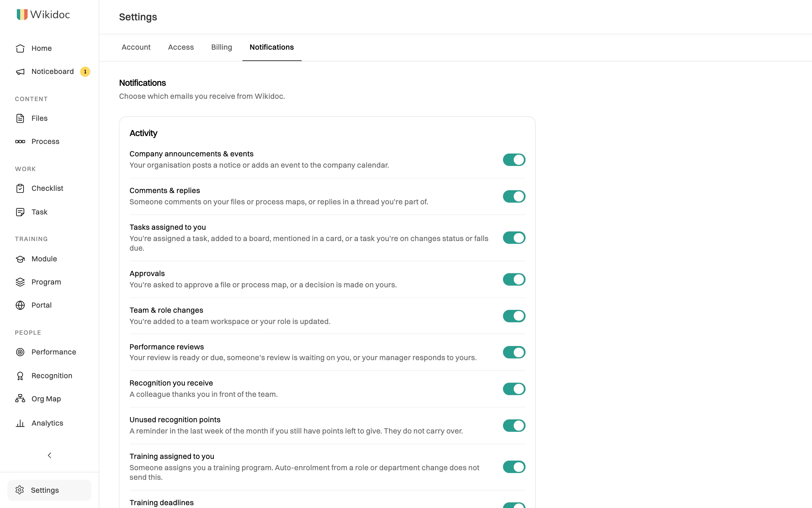Viewport: 812px width, 508px height.
Task: Click the Checklist clipboard icon
Action: (x=20, y=188)
